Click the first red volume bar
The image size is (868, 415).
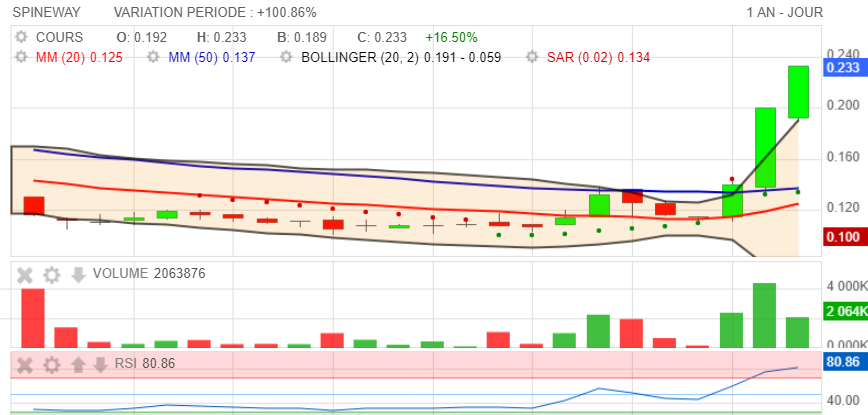[33, 318]
